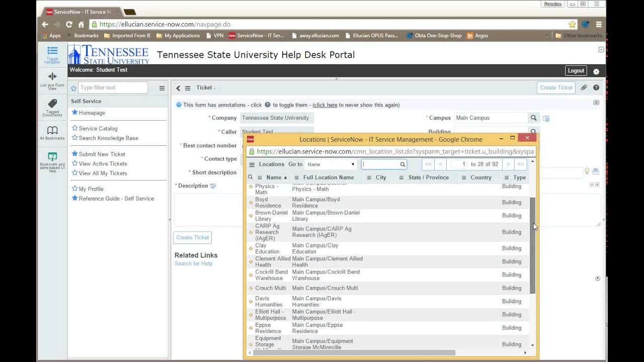Click the Campus reference preview icon

click(x=546, y=118)
